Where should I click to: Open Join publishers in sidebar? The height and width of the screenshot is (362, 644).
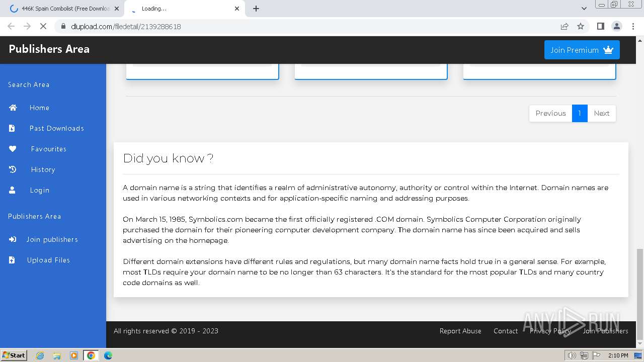(x=52, y=239)
